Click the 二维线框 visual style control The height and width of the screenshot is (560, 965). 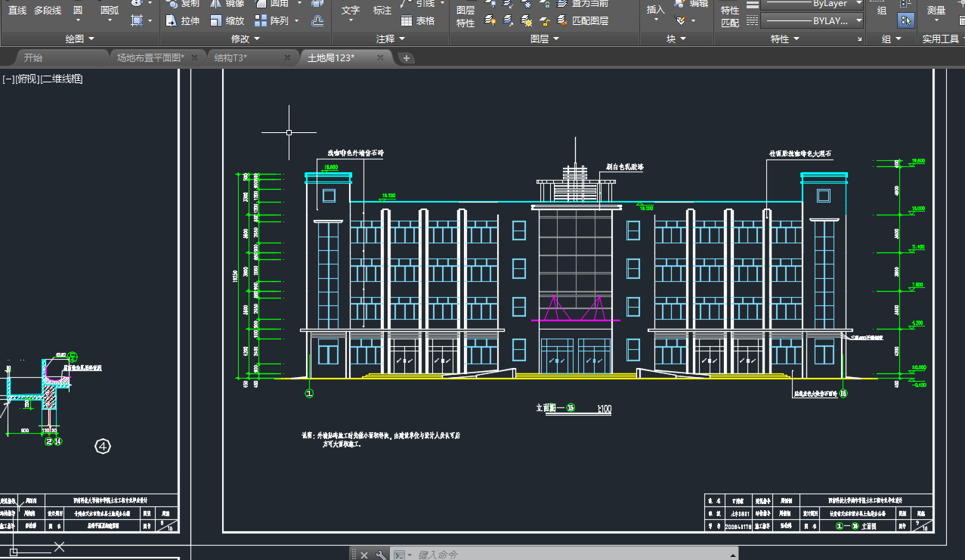(61, 79)
